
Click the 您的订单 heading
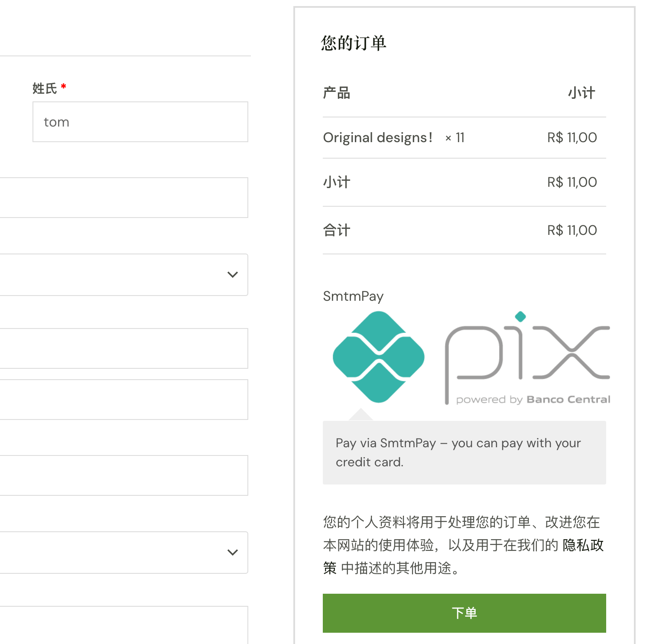click(354, 43)
